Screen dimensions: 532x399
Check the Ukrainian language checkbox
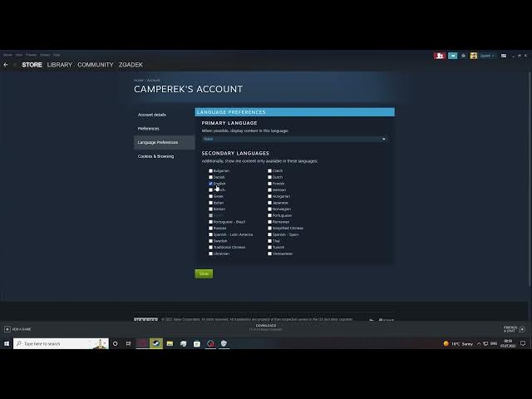click(x=210, y=254)
